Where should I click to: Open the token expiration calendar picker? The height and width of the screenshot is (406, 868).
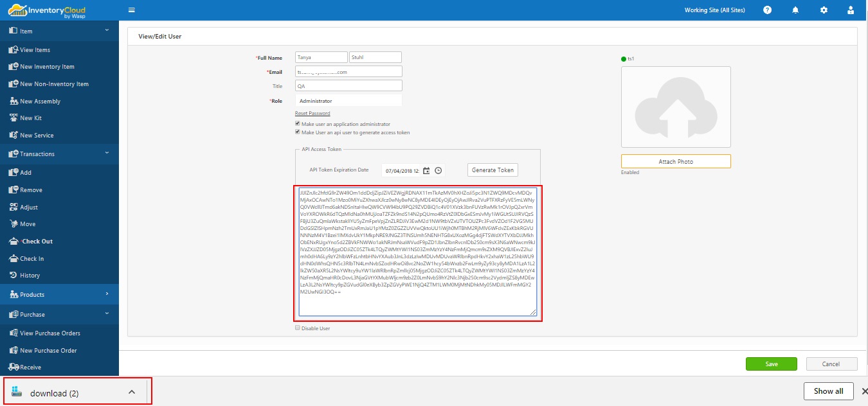426,170
